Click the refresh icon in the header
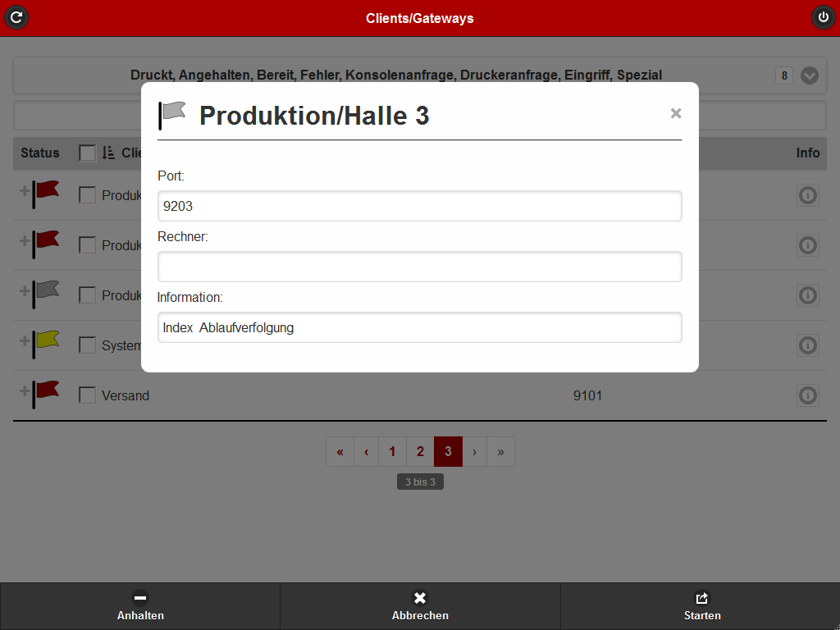This screenshot has width=840, height=630. (16, 17)
